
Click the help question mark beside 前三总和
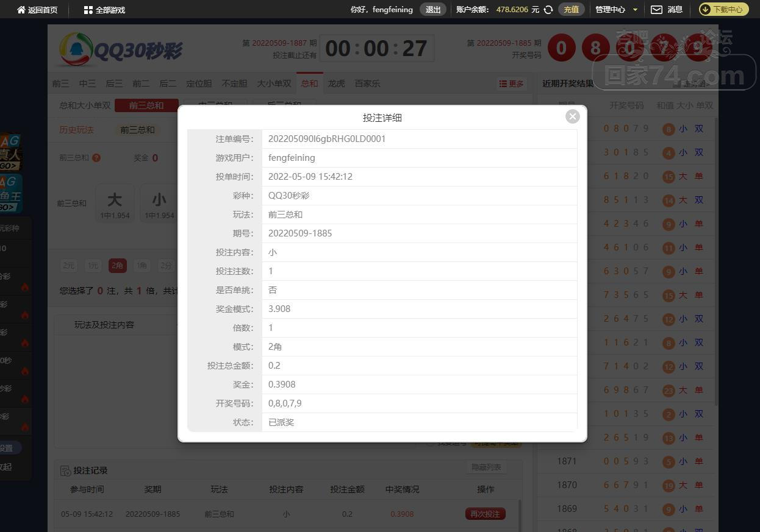pos(96,158)
